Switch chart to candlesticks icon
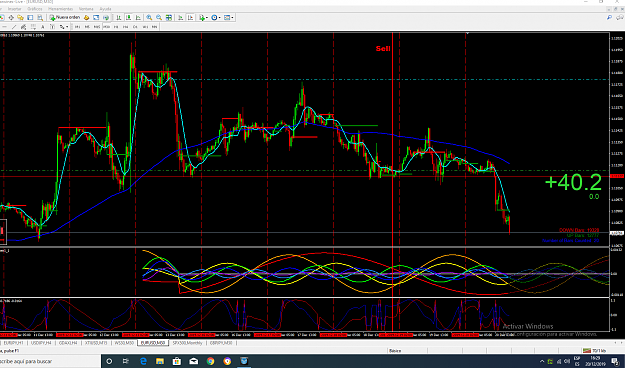This screenshot has width=625, height=368. pyautogui.click(x=129, y=18)
